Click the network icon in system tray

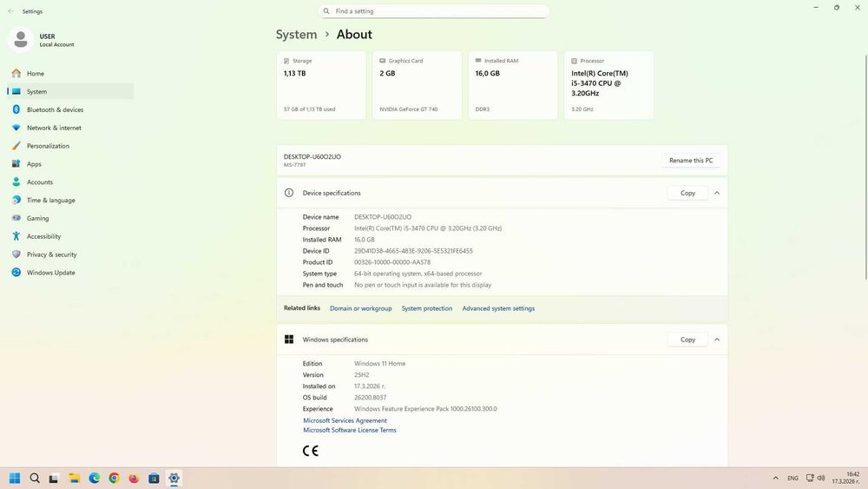810,478
